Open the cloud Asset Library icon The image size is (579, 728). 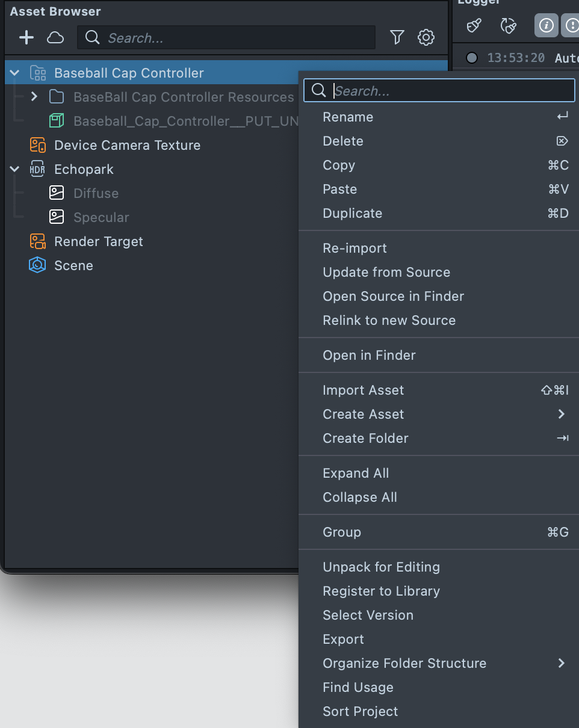click(55, 38)
